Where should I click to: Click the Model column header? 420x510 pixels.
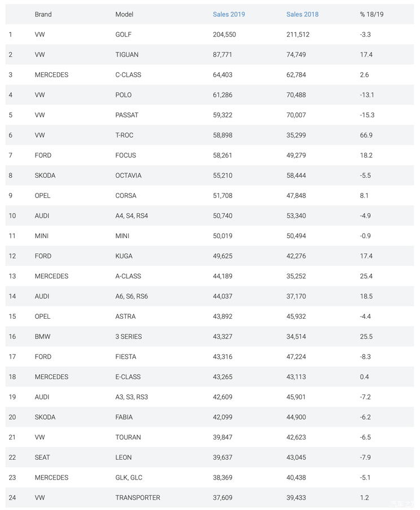pyautogui.click(x=124, y=14)
